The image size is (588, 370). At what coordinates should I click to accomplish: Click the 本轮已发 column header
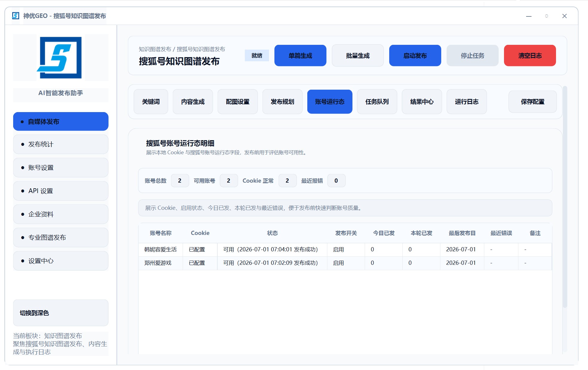pos(421,233)
